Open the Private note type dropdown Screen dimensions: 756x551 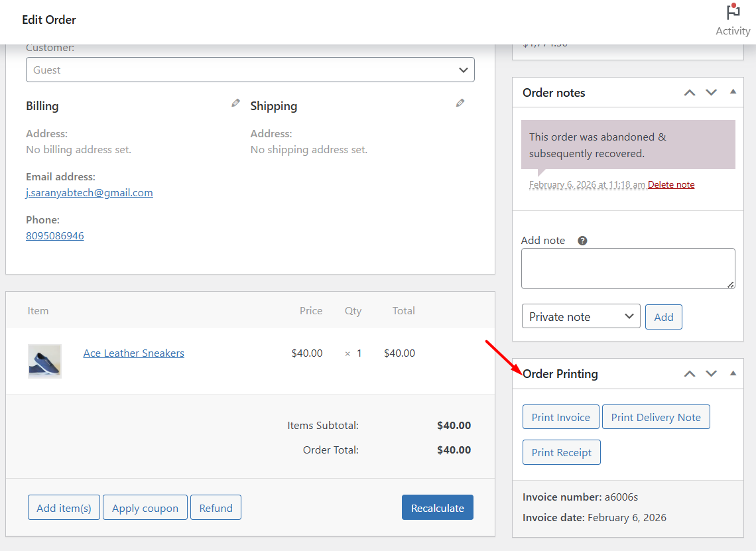pos(581,317)
